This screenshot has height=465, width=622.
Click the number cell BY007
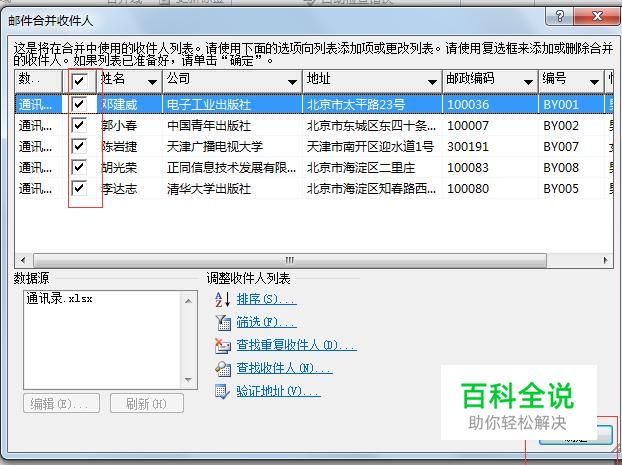pyautogui.click(x=561, y=147)
